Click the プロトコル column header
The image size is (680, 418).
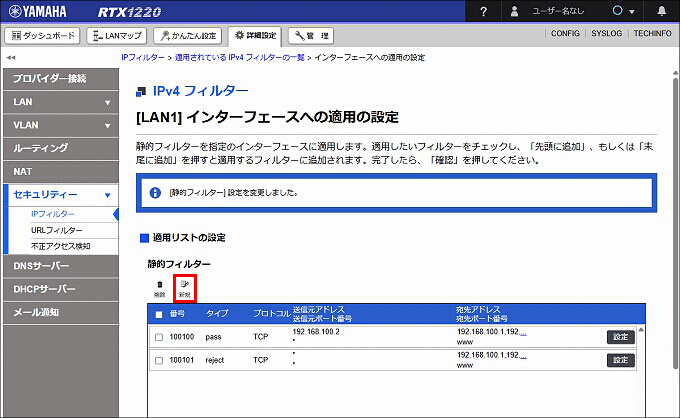[x=271, y=314]
